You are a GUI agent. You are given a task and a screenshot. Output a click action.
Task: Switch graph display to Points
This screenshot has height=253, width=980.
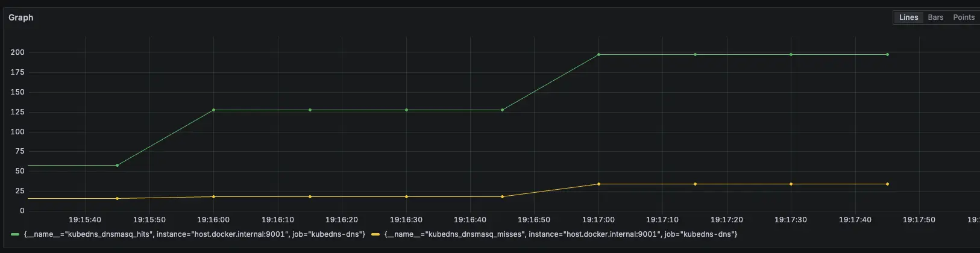coord(963,17)
